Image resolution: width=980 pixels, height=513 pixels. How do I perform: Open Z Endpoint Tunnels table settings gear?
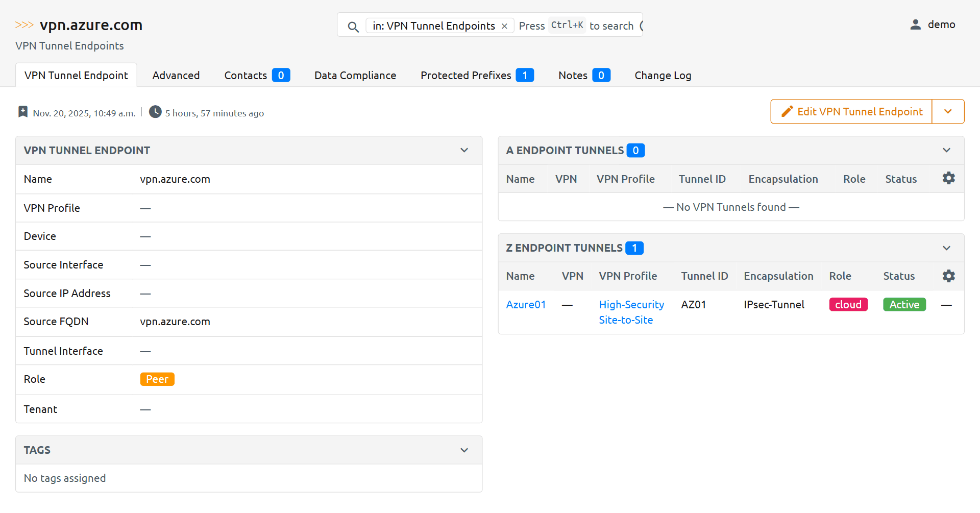click(948, 276)
